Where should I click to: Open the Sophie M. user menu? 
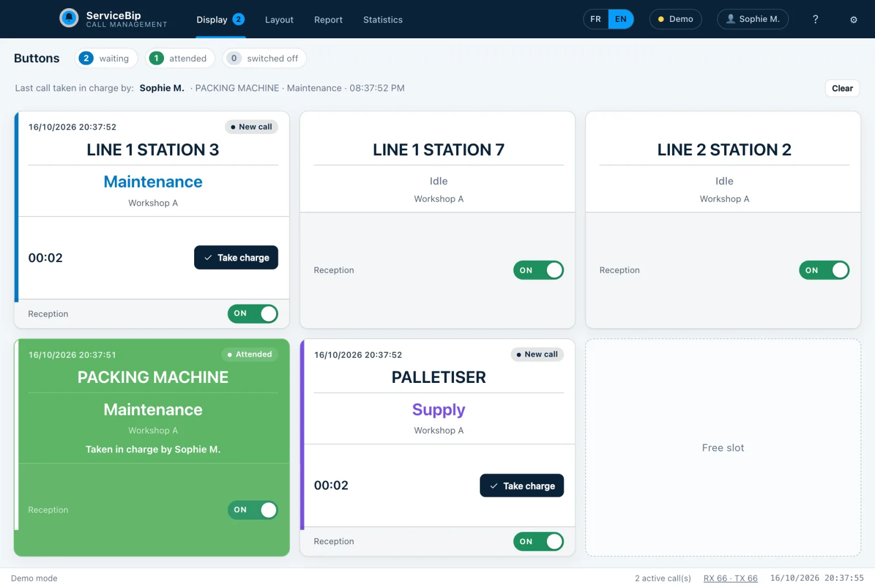[752, 19]
